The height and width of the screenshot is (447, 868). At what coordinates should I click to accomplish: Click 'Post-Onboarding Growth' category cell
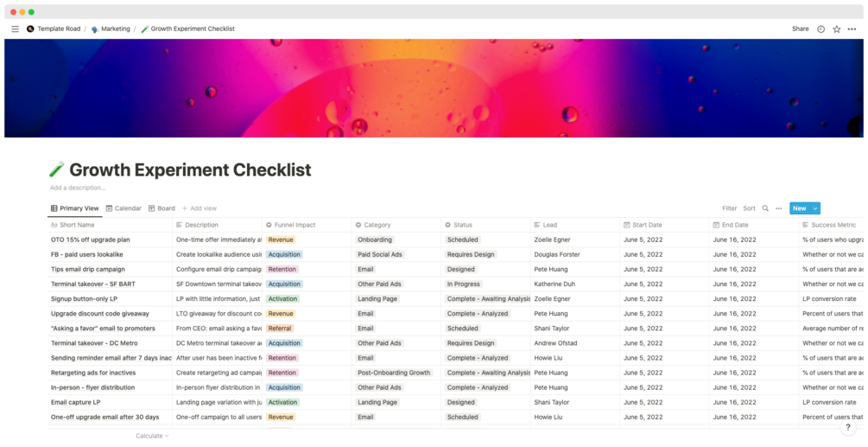pos(394,373)
